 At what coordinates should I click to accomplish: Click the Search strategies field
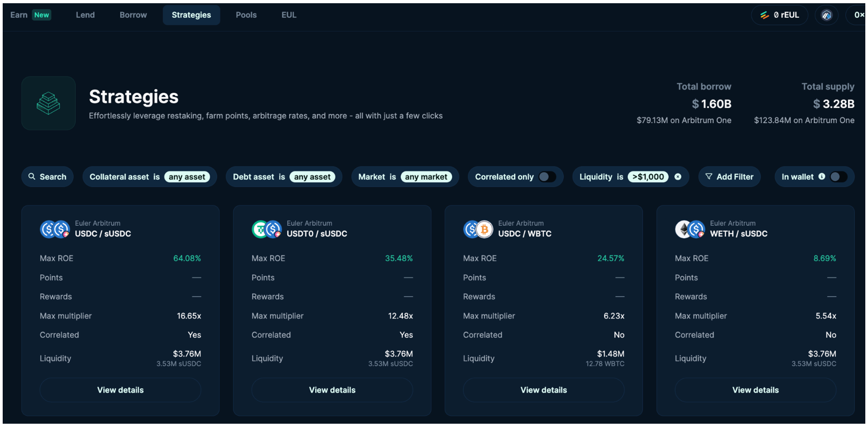coord(47,177)
